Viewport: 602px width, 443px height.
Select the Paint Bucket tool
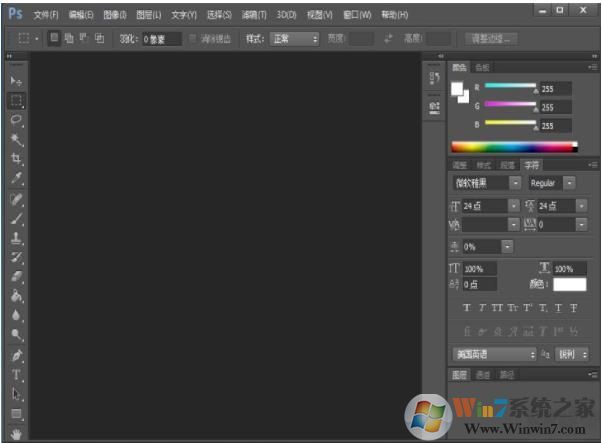coord(16,296)
